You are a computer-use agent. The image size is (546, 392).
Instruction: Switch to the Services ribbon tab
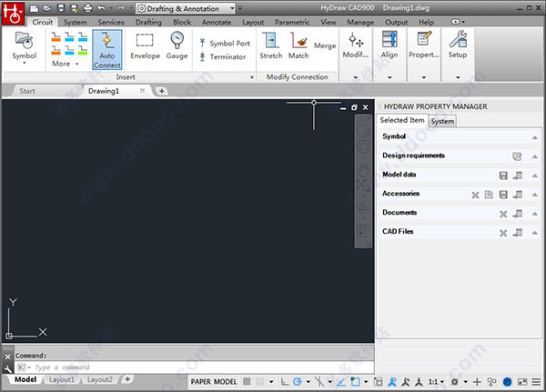click(111, 22)
